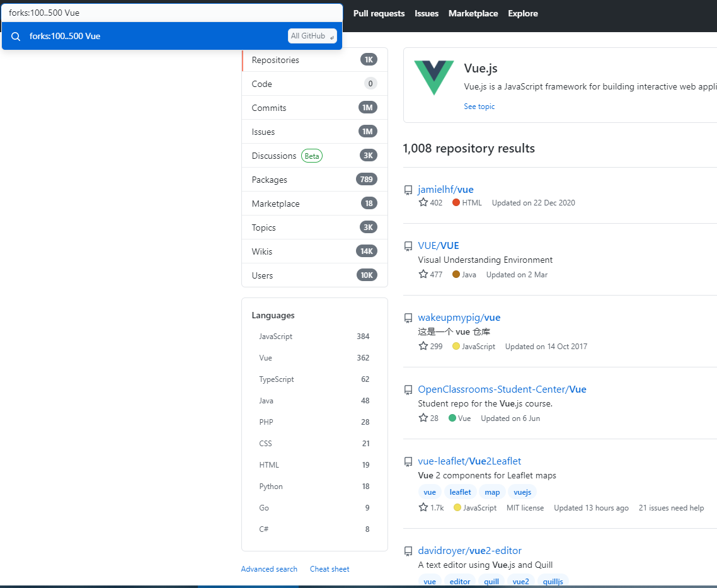The height and width of the screenshot is (588, 717).
Task: Click star icon showing 477 stars
Action: coord(423,274)
